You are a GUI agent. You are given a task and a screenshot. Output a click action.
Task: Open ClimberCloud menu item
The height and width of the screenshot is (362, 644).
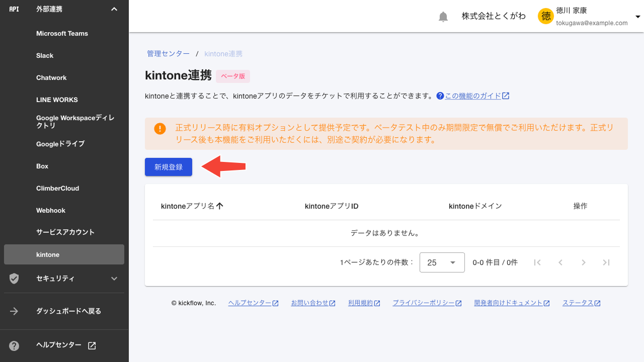click(64, 189)
